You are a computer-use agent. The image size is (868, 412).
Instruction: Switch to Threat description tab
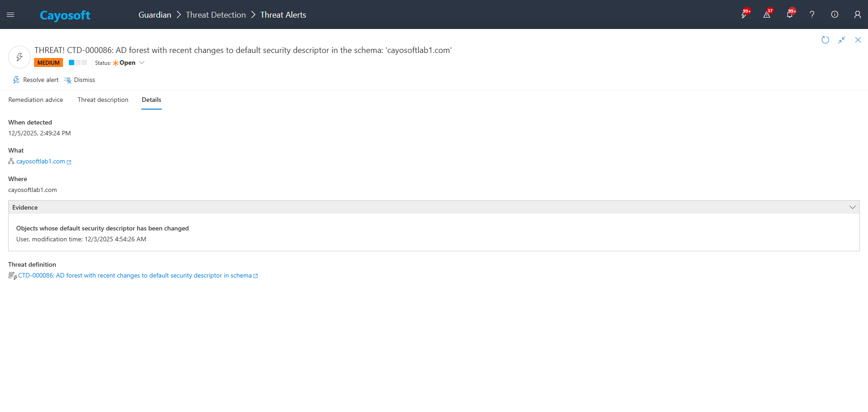click(103, 100)
